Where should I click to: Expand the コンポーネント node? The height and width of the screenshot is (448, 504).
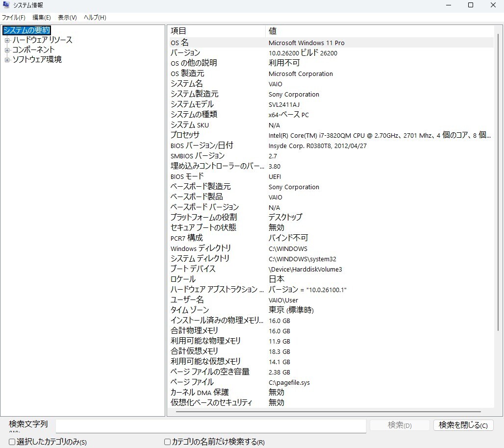click(x=7, y=50)
